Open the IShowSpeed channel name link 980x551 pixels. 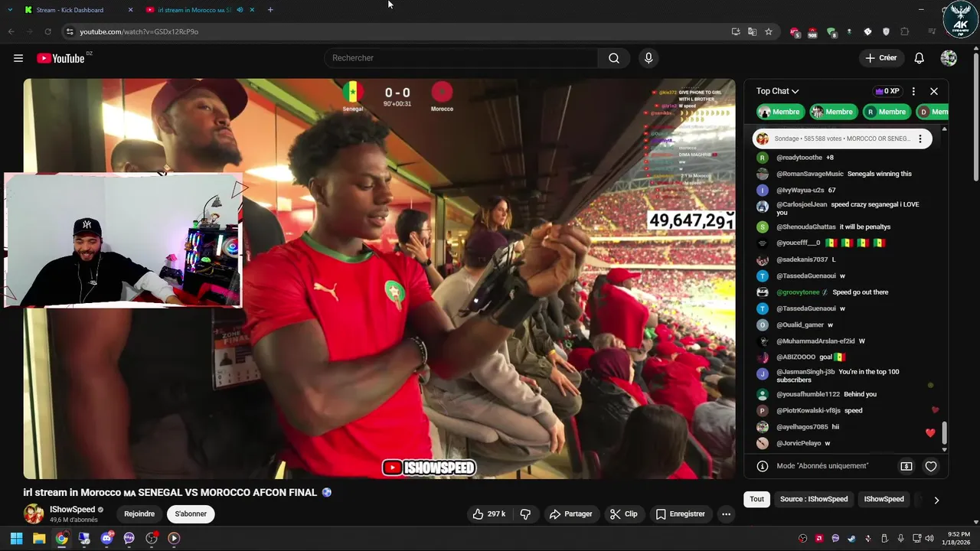coord(72,510)
